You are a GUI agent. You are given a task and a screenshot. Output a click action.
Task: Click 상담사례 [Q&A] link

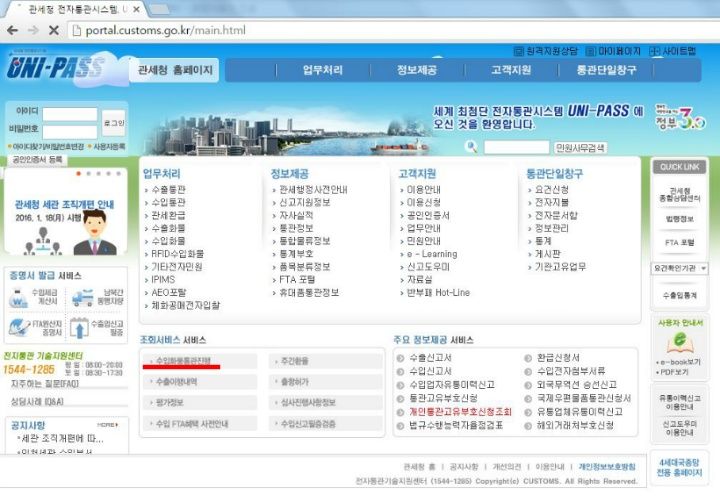pyautogui.click(x=37, y=402)
